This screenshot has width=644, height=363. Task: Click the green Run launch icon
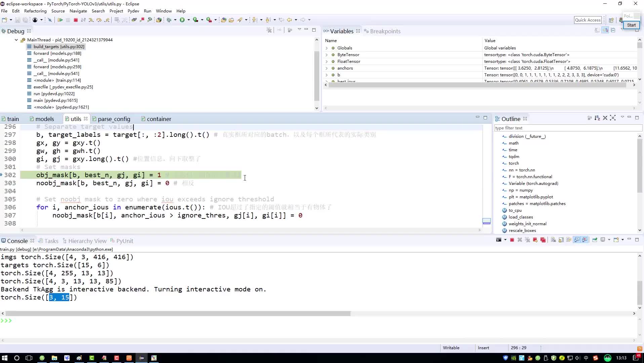coord(182,20)
